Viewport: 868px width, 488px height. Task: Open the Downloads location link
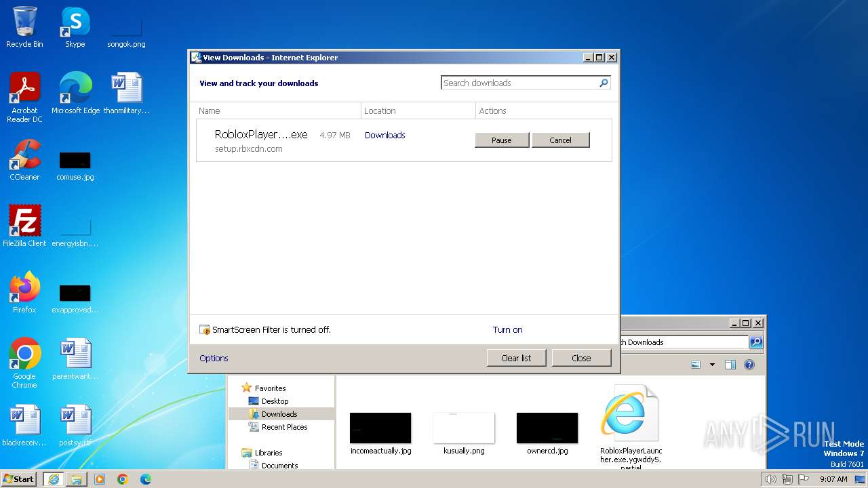pos(384,136)
